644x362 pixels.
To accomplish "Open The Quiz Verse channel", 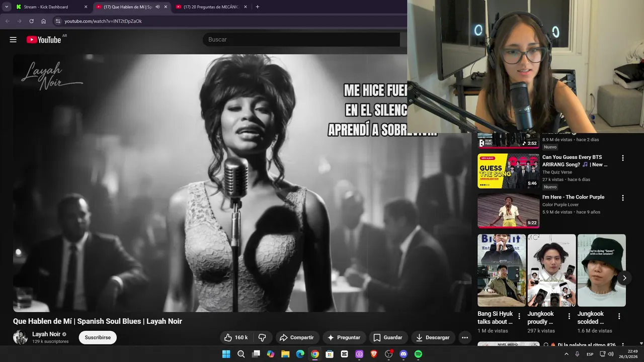I will (x=557, y=172).
